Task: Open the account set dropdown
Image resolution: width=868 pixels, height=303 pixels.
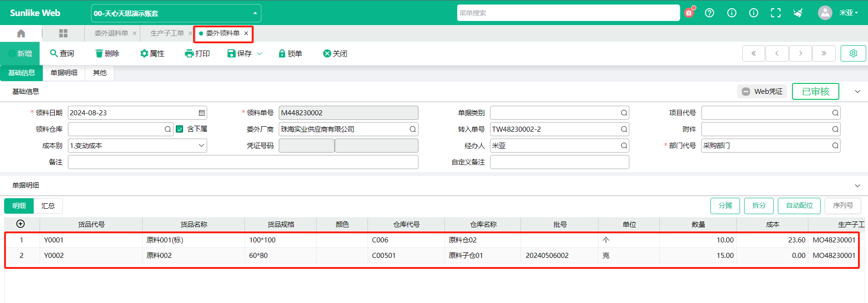Action: [x=176, y=13]
